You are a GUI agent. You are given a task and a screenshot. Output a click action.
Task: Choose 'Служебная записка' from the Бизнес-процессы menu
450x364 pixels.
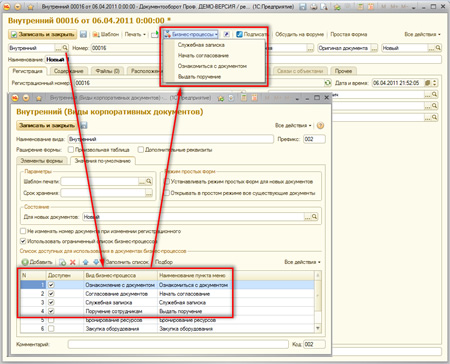click(201, 45)
